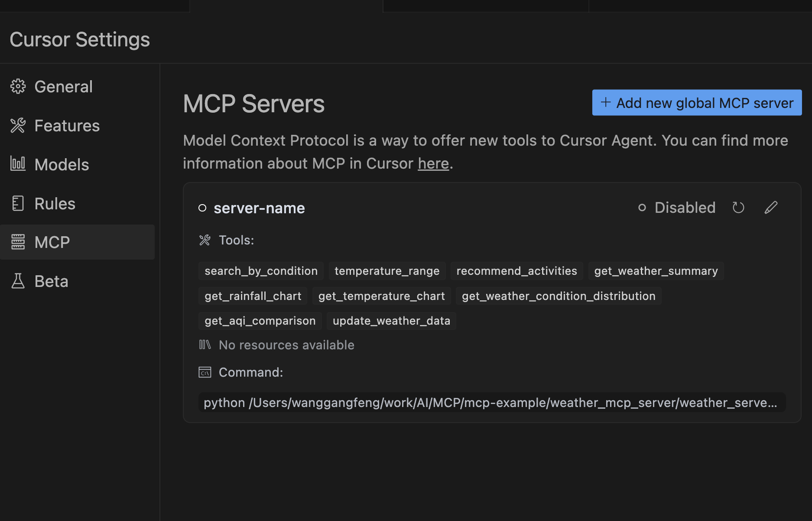Click the get_aqi_comparison tool tag

tap(260, 321)
